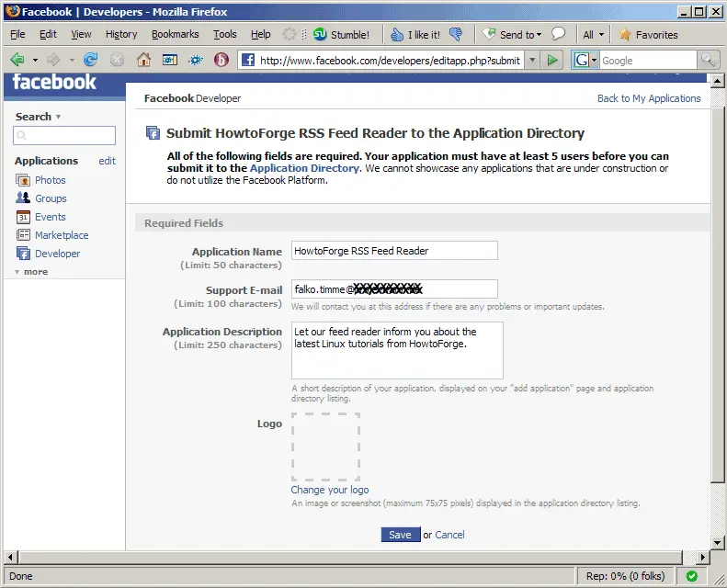Click the thumbs-up 'I like it!' icon

pos(397,34)
